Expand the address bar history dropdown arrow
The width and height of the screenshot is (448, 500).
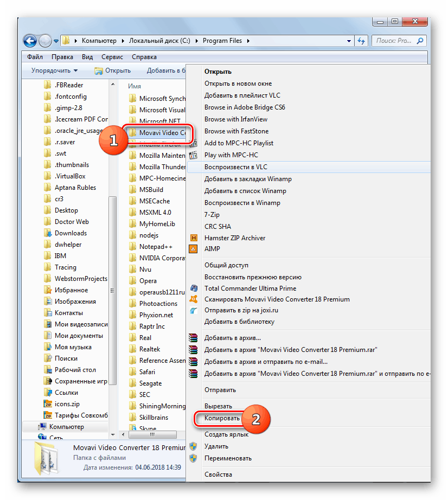349,41
